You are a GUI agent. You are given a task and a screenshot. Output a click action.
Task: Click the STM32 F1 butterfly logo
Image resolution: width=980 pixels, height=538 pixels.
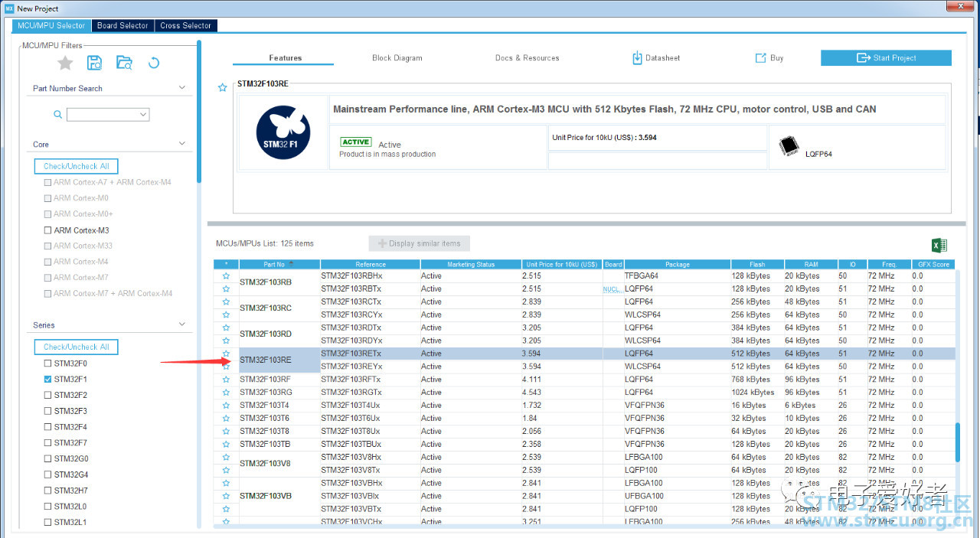282,132
